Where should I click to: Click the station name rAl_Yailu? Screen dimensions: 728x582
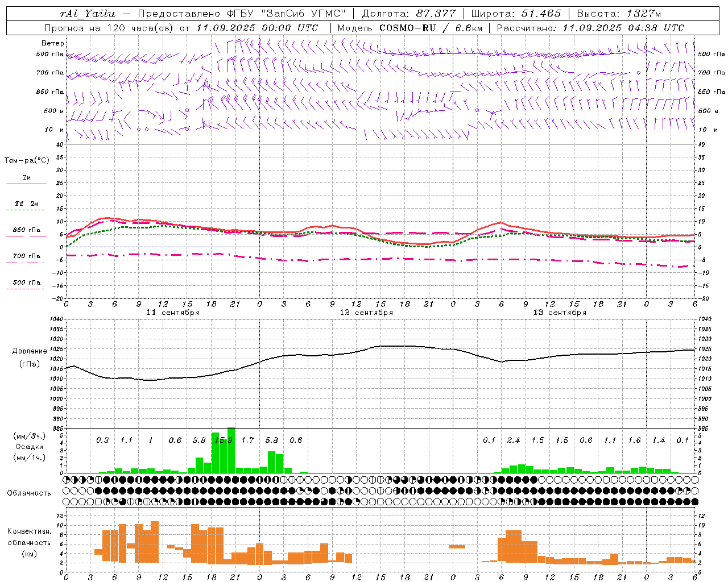tap(86, 14)
